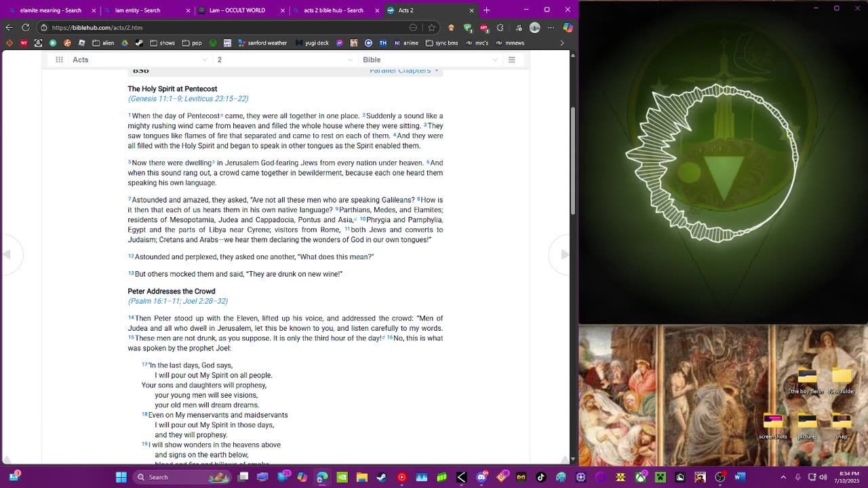The width and height of the screenshot is (868, 488).
Task: Open File Explorer from the taskbar
Action: tap(362, 477)
